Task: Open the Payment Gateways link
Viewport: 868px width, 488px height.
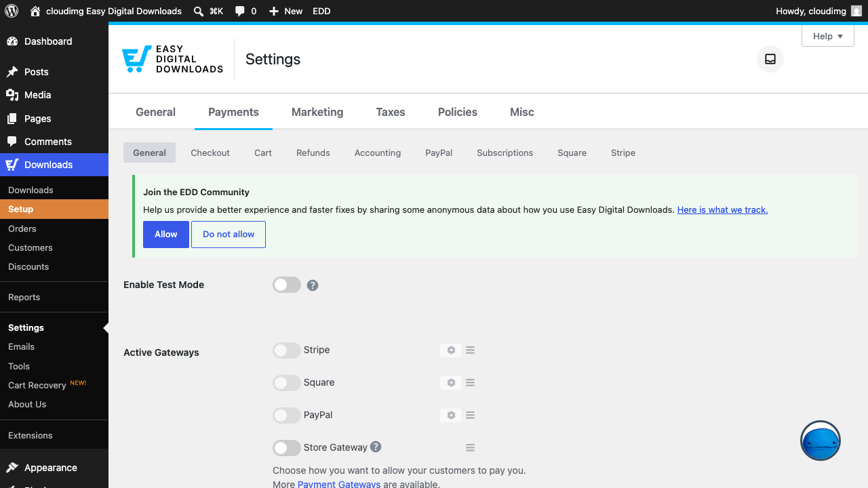Action: [x=339, y=484]
